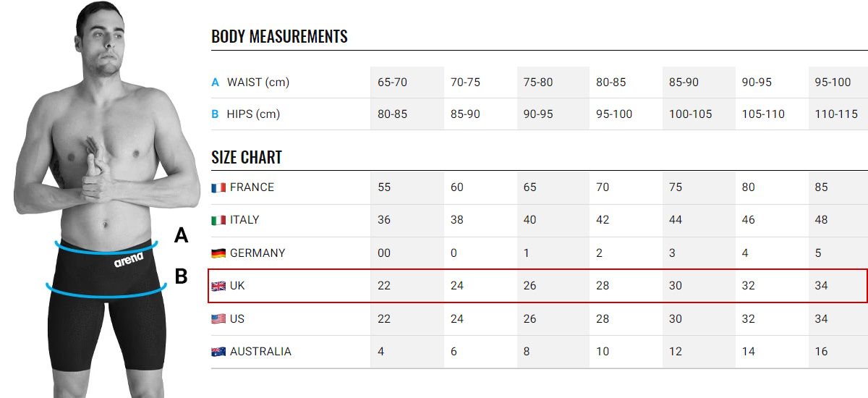Click the blue A waist marker
868x398 pixels.
click(x=215, y=82)
